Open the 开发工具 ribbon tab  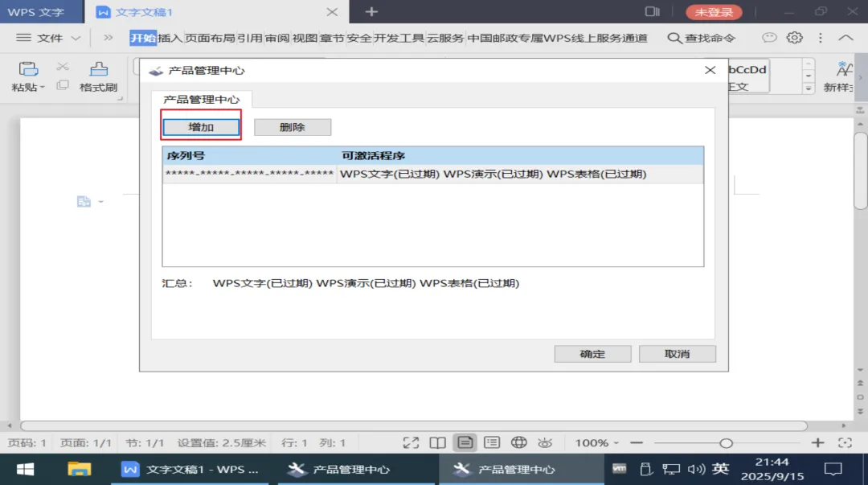point(399,38)
